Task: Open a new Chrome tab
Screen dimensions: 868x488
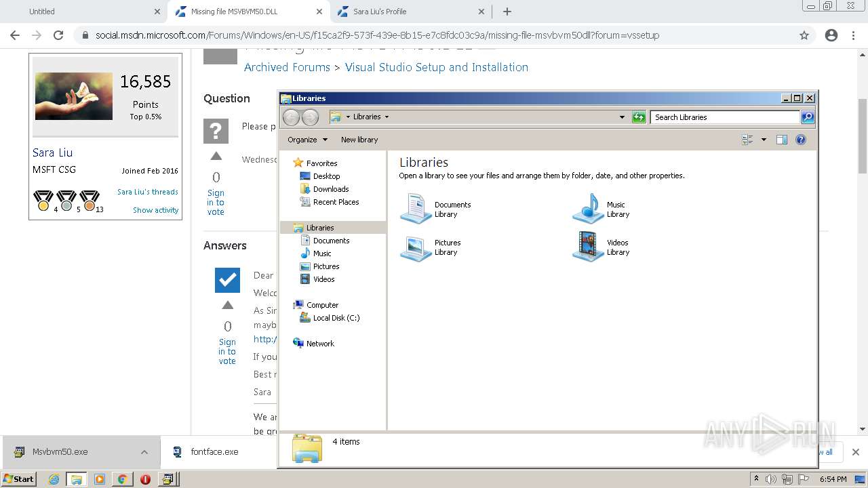Action: coord(507,12)
